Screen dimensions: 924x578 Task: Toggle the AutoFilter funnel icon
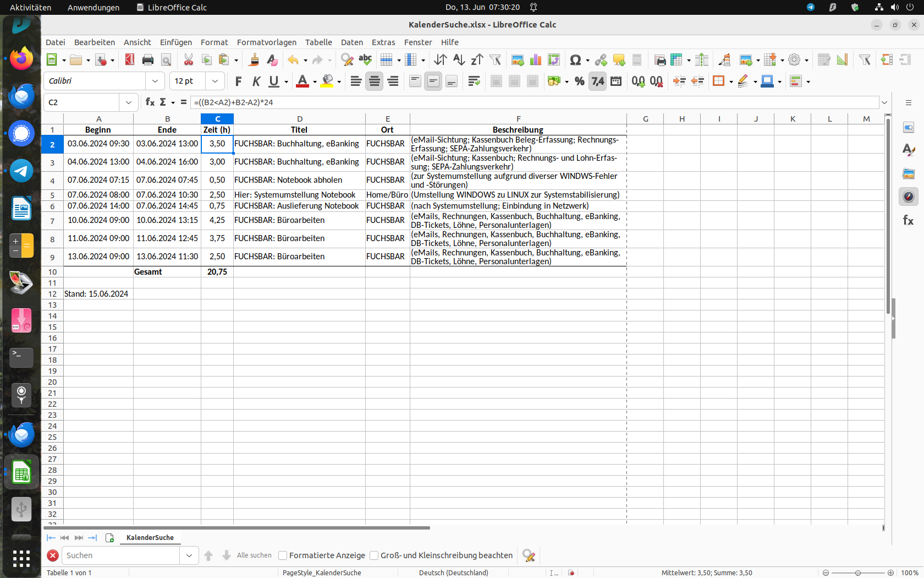click(x=495, y=60)
